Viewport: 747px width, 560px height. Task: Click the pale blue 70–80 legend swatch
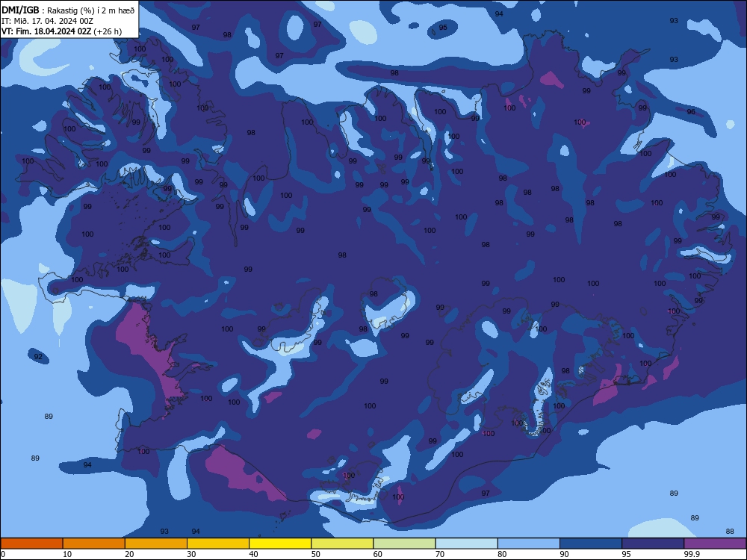466,544
